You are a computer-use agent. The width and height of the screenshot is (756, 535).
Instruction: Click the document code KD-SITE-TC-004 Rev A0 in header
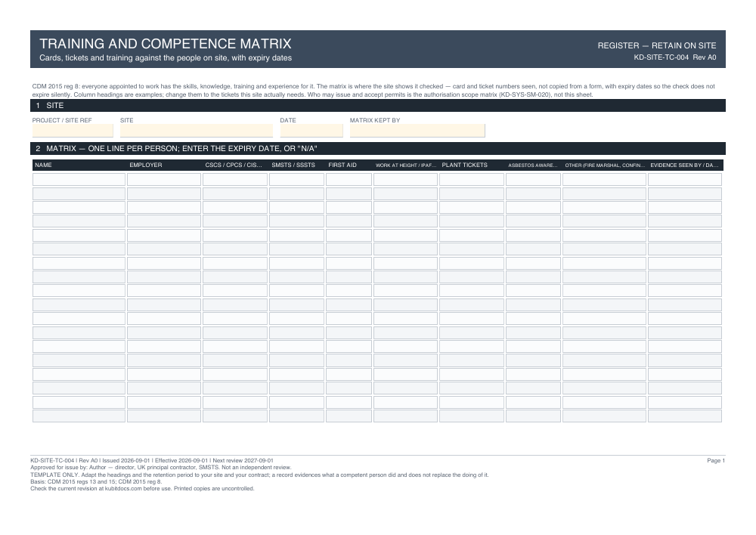click(675, 57)
